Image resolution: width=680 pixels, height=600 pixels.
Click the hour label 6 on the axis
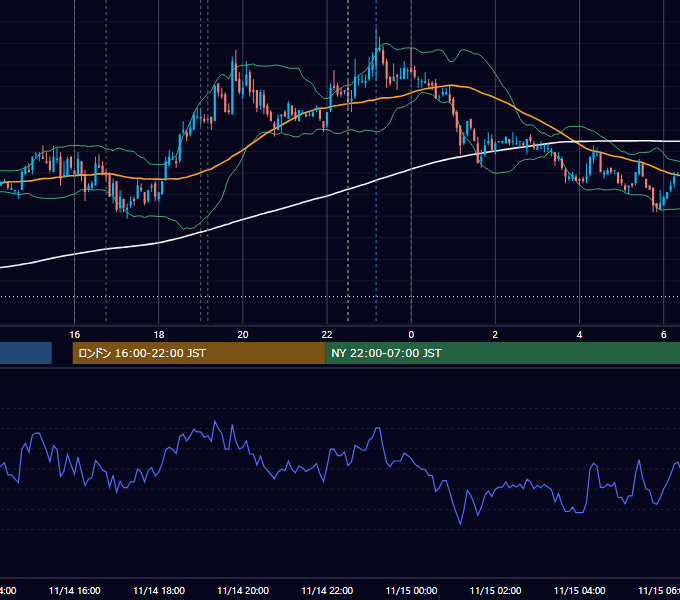tap(664, 334)
